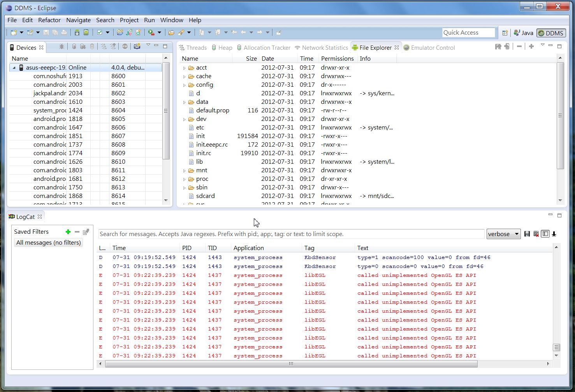
Task: Click the Open Task checkmark icon
Action: pyautogui.click(x=100, y=33)
